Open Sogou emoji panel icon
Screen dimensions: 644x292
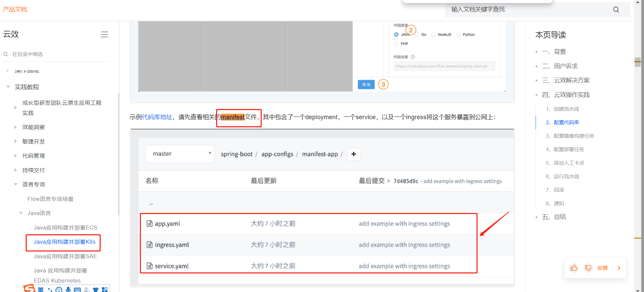tap(59, 290)
